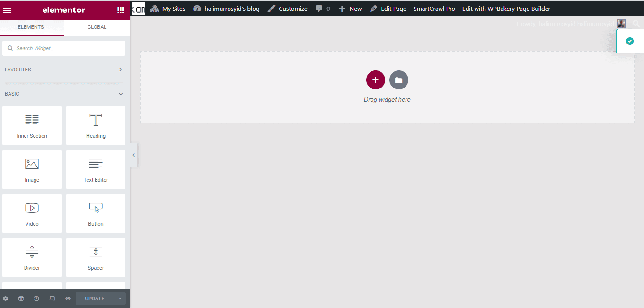Open save options arrow beside Update

pyautogui.click(x=120, y=299)
